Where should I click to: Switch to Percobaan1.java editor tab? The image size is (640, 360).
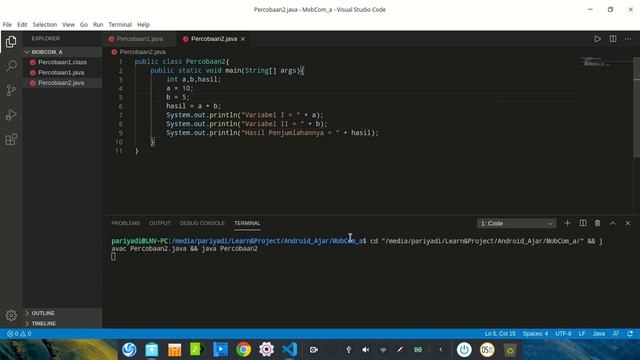pyautogui.click(x=139, y=39)
